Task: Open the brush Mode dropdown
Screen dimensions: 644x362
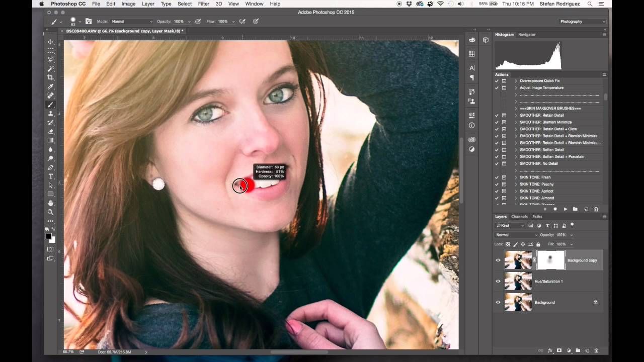Action: tap(132, 22)
